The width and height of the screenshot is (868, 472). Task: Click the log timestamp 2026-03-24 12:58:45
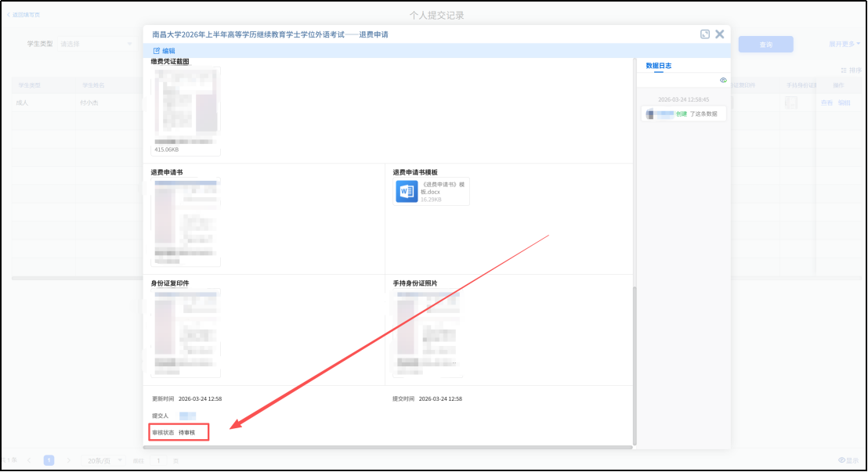point(684,99)
